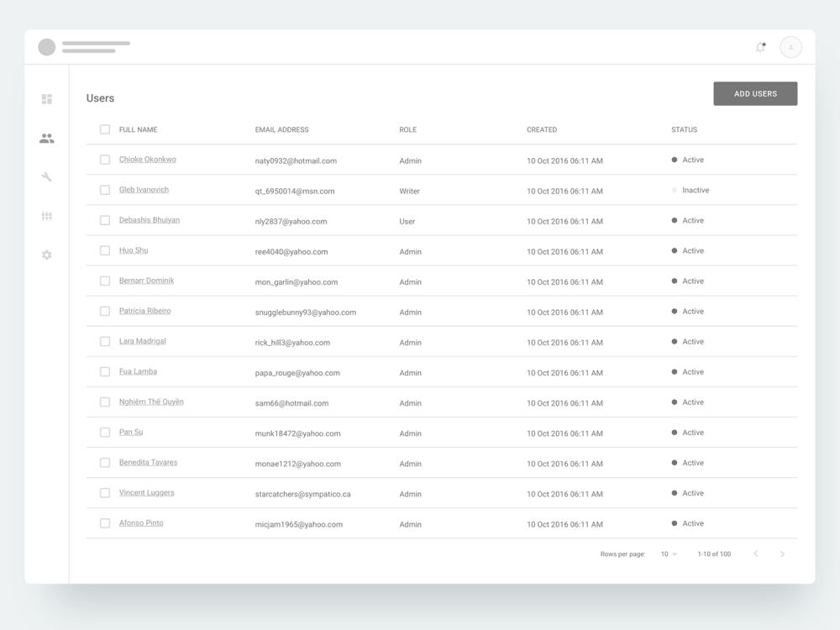Open the Afonso Pinto user link

pyautogui.click(x=143, y=522)
